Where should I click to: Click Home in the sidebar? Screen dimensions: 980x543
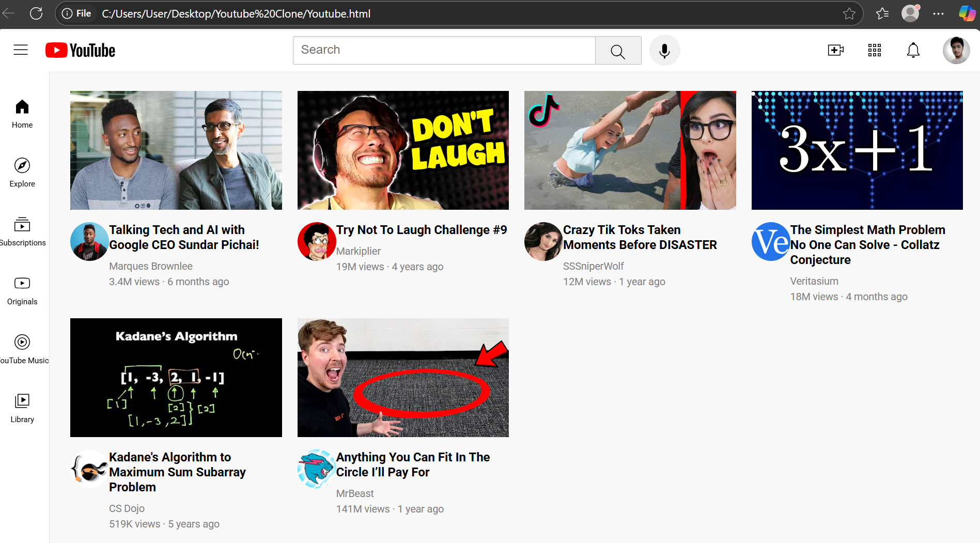tap(22, 114)
